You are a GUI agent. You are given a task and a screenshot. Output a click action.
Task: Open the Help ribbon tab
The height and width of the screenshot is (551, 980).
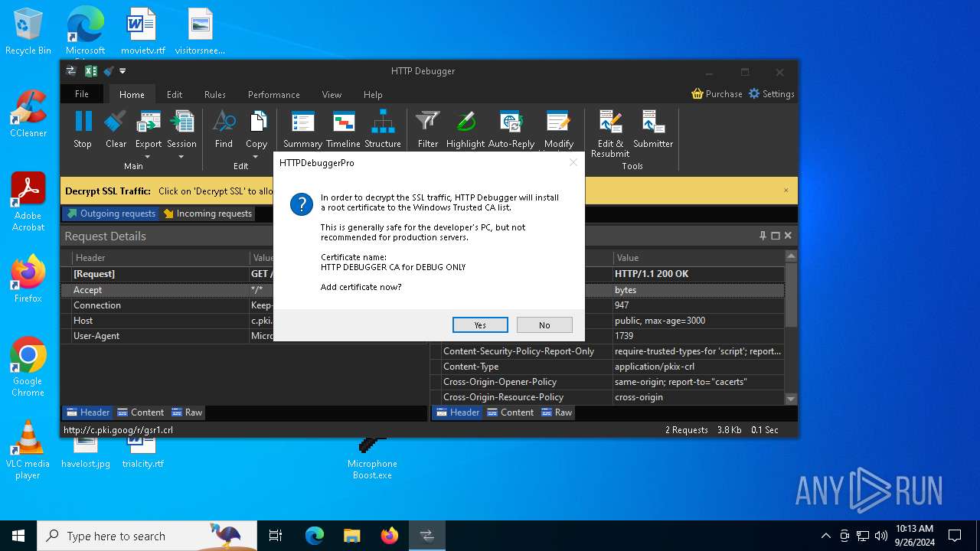[373, 95]
